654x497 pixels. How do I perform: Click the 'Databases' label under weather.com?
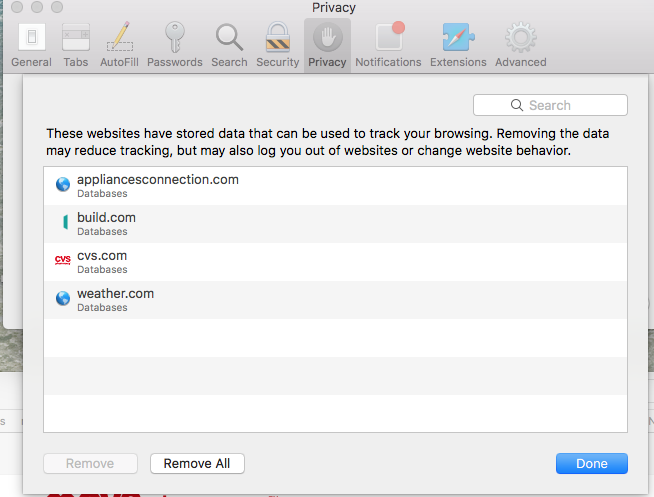coord(102,308)
